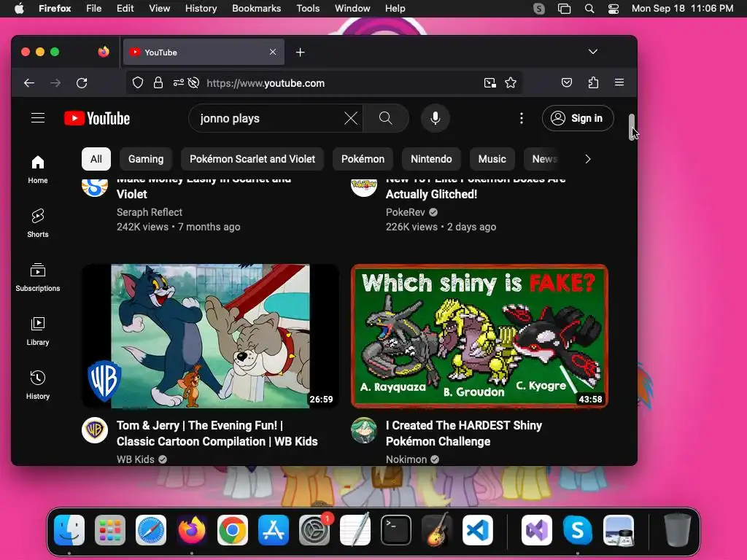This screenshot has height=560, width=747.
Task: Open the Bookmarks menu in menu bar
Action: pyautogui.click(x=256, y=8)
